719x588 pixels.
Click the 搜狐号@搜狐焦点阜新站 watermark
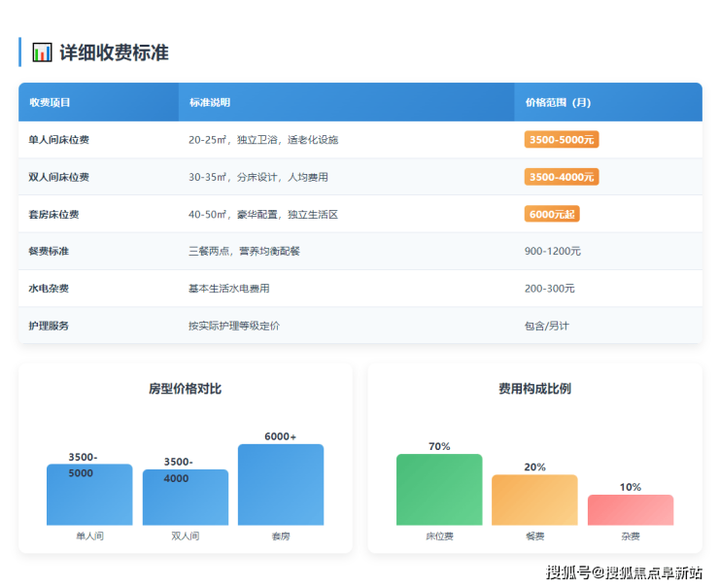click(x=624, y=572)
